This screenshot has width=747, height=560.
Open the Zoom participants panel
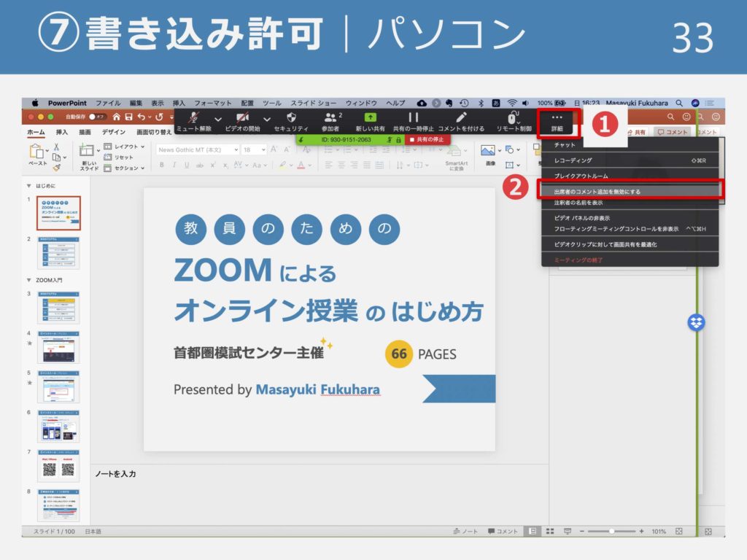330,122
